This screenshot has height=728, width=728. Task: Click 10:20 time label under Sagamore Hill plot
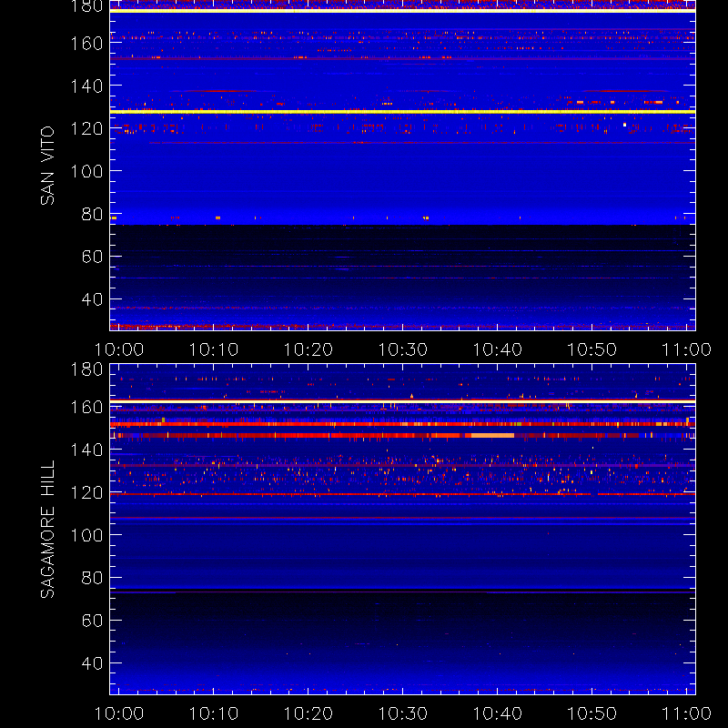[x=308, y=713]
